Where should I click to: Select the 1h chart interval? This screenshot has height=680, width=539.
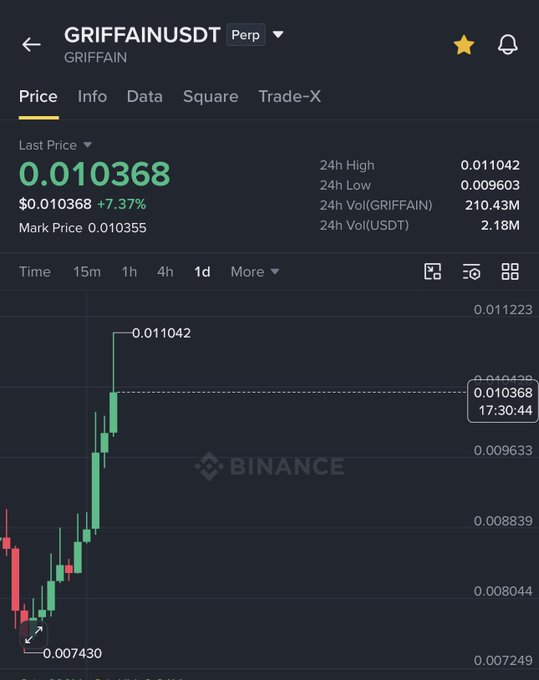[x=129, y=272]
